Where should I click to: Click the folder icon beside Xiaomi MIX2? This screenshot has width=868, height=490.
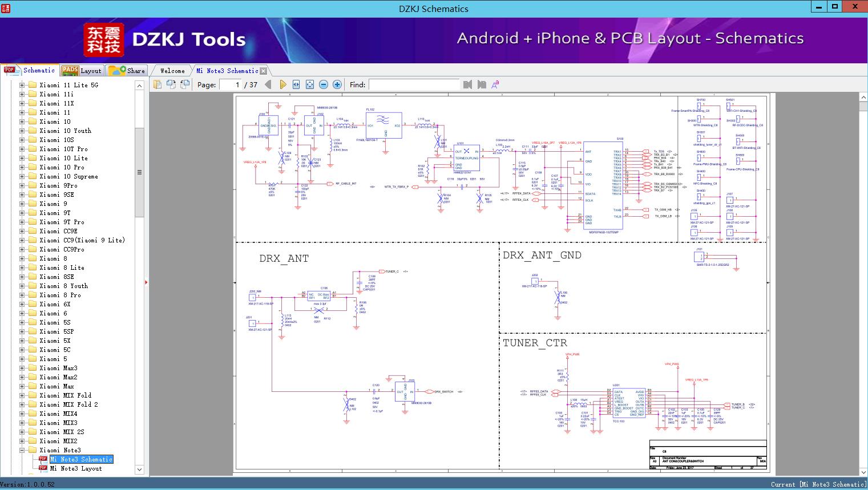[x=33, y=441]
